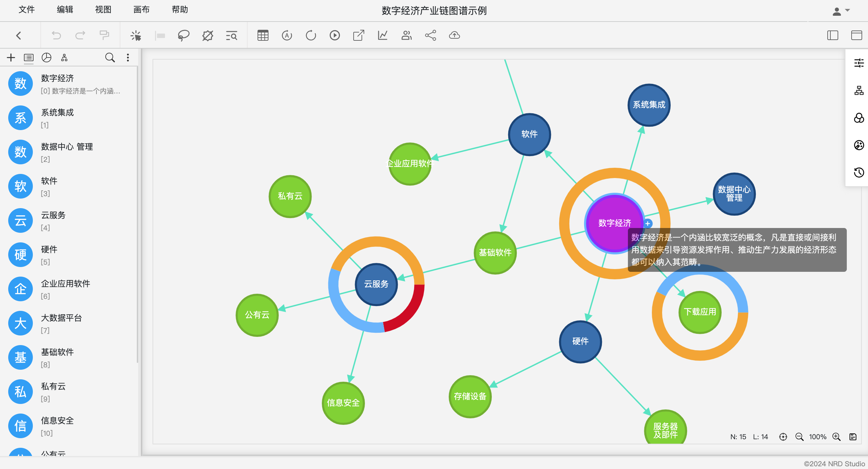Switch to node list view
This screenshot has height=469, width=868.
point(29,58)
